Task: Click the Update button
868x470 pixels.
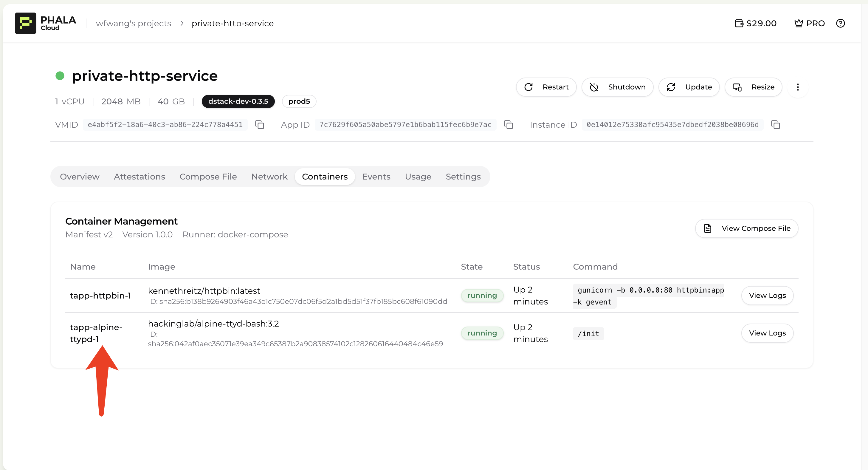Action: (x=689, y=87)
